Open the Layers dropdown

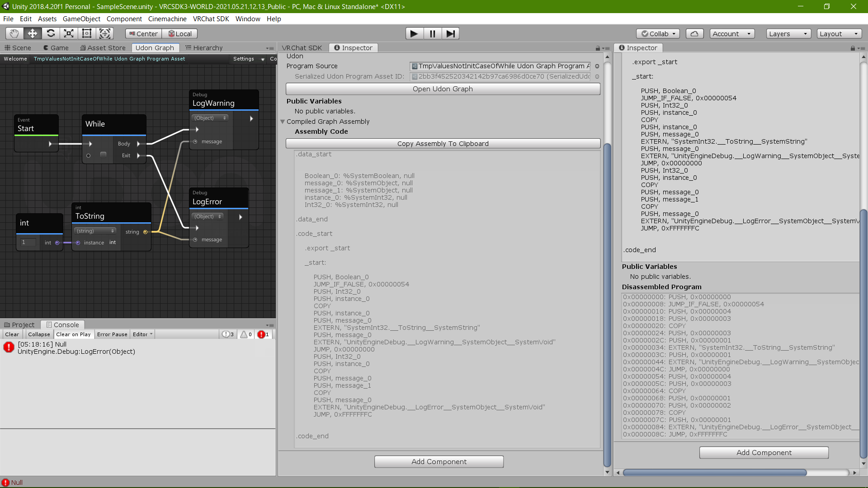[788, 33]
